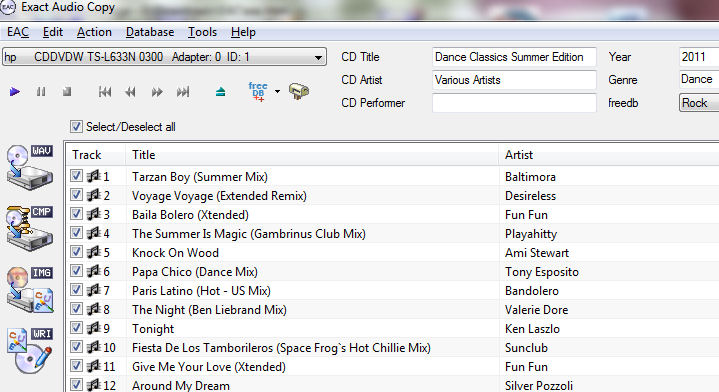Click the empty CD Performer field

coord(514,103)
